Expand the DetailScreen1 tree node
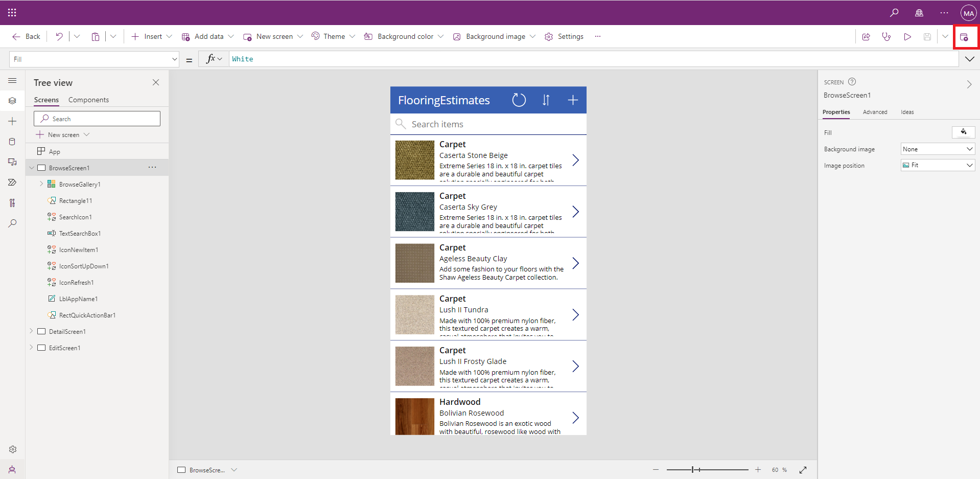 pos(32,331)
